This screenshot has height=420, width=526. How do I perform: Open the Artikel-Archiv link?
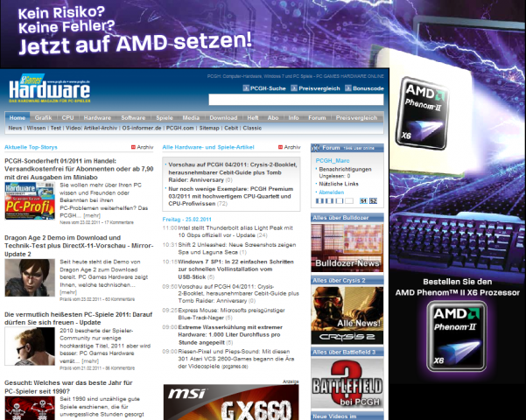click(101, 128)
